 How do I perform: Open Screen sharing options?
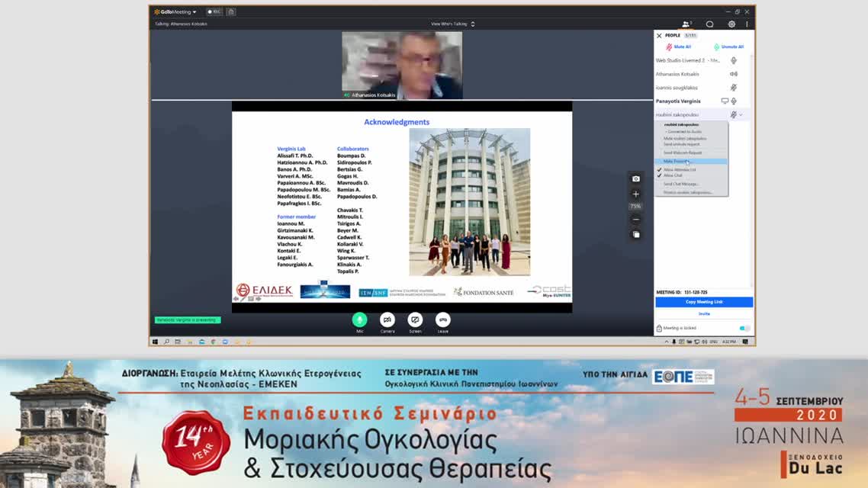pos(415,320)
